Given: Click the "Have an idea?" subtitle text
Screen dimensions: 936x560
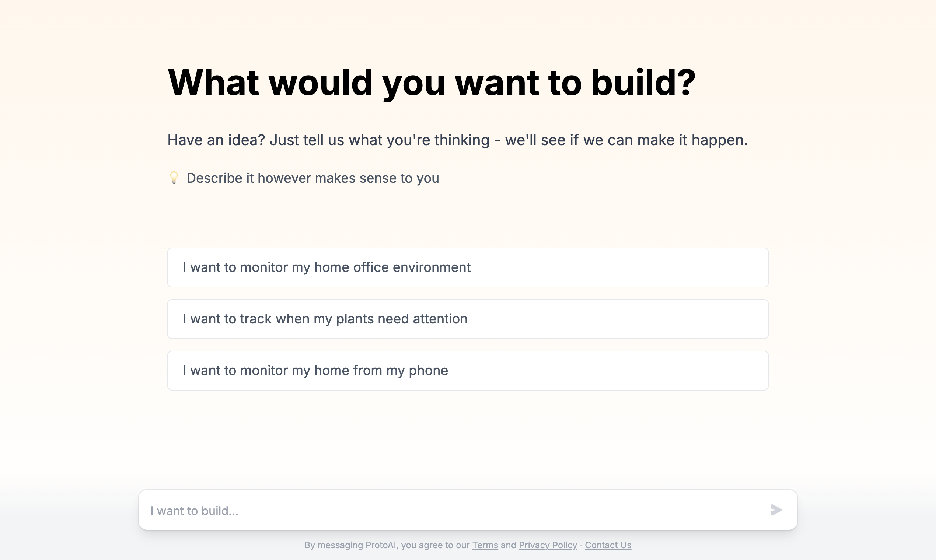Looking at the screenshot, I should [x=457, y=140].
